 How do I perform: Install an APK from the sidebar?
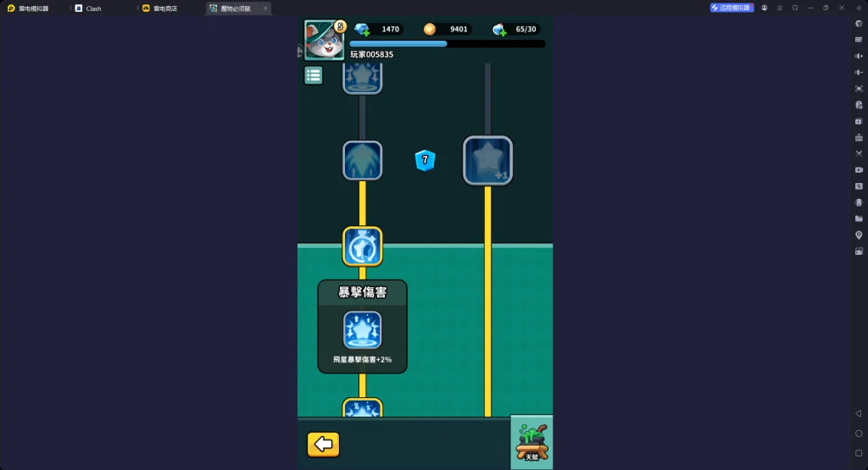[x=859, y=137]
